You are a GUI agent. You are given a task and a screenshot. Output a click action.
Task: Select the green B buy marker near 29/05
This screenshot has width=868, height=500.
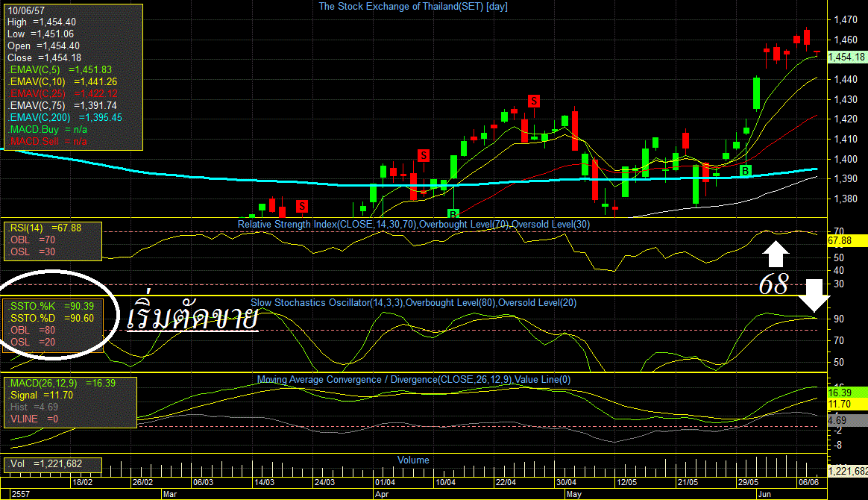[x=746, y=171]
